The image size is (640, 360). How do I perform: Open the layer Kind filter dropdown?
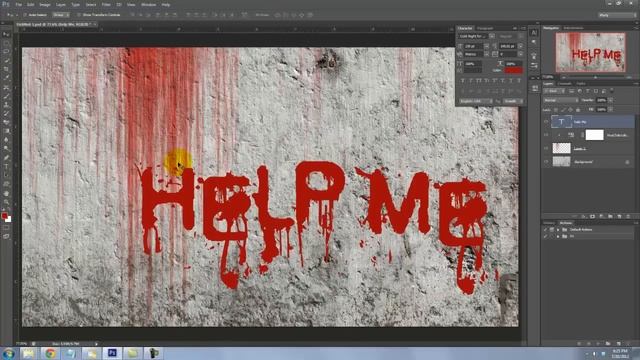click(555, 91)
